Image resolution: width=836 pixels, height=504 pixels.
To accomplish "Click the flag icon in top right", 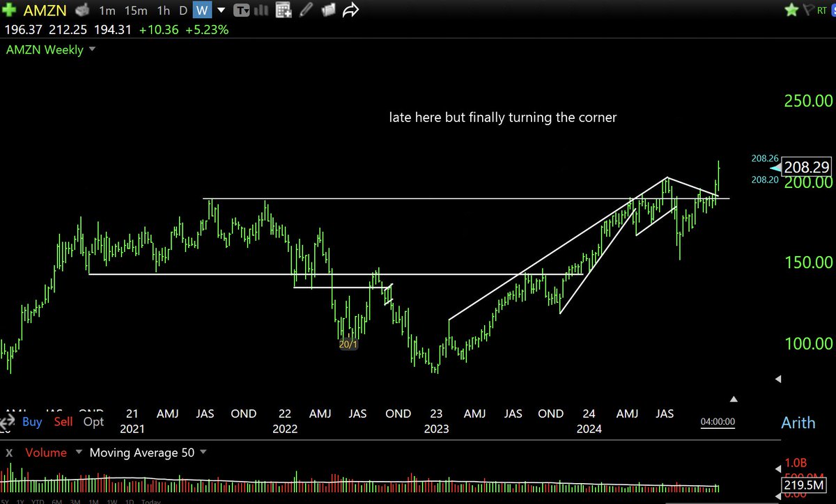I will click(x=807, y=10).
